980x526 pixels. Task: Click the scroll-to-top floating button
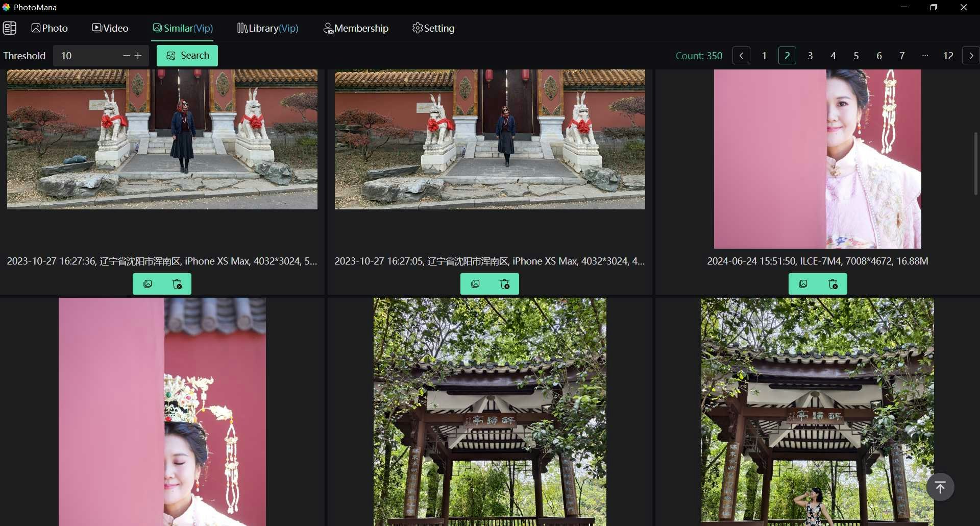point(940,487)
